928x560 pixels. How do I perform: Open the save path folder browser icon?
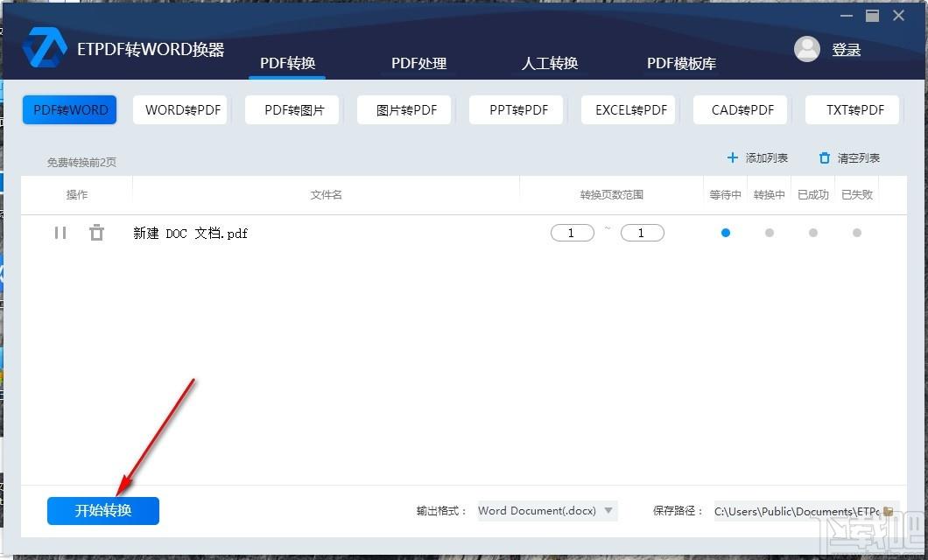point(888,511)
